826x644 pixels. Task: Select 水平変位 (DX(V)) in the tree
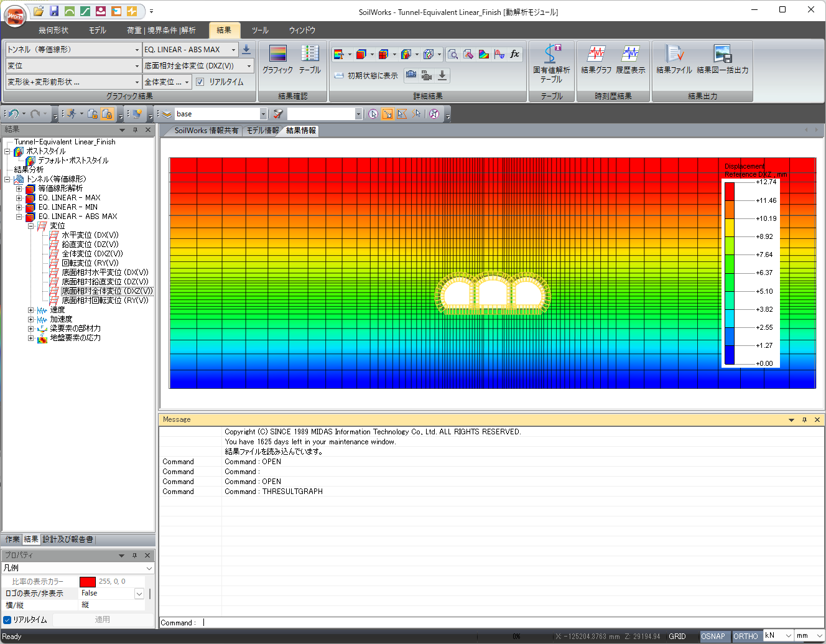[90, 235]
